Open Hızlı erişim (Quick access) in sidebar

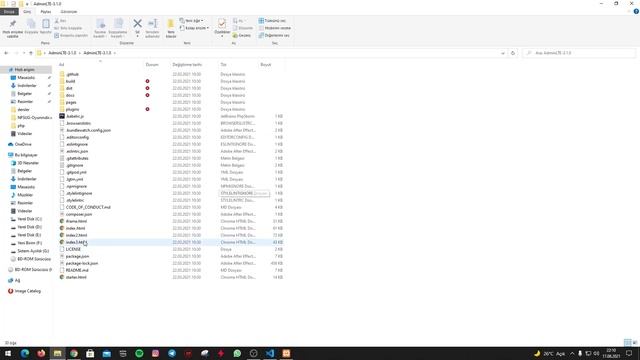point(24,70)
